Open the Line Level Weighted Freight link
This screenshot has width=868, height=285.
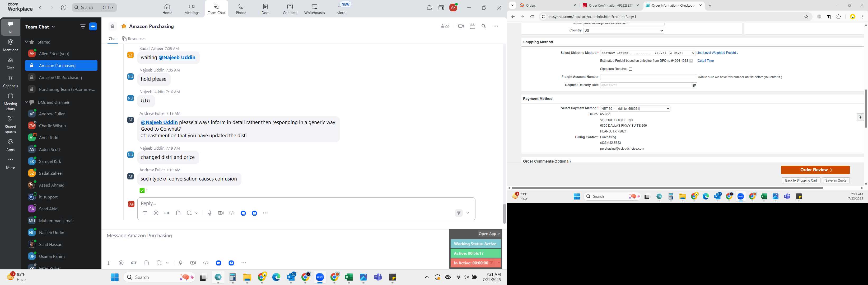716,53
